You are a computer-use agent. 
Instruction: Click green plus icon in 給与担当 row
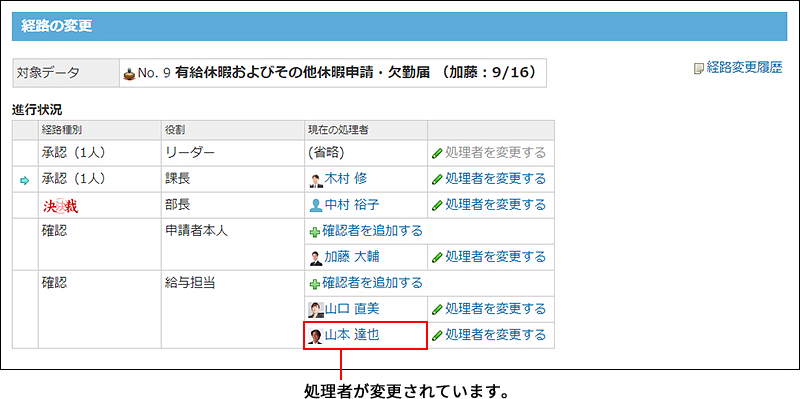tap(315, 283)
